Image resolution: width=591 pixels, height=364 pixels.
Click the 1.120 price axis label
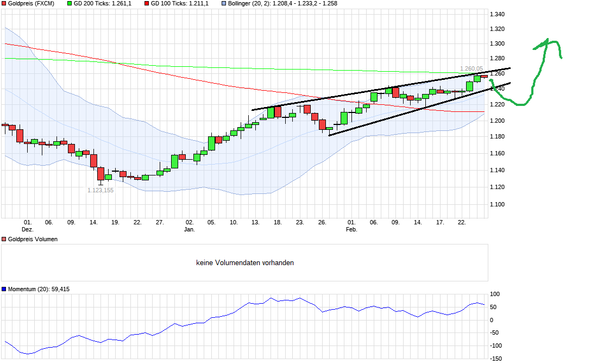tap(497, 187)
